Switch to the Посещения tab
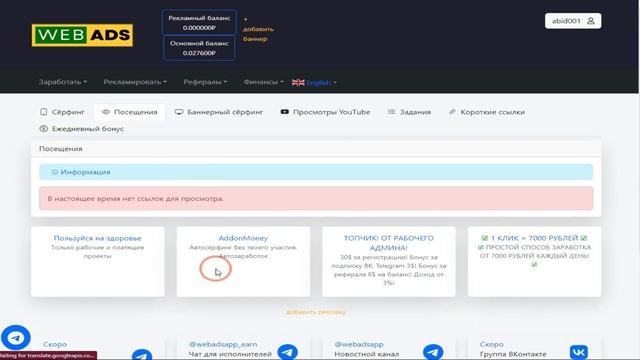Screen dimensions: 640x360 (129, 112)
